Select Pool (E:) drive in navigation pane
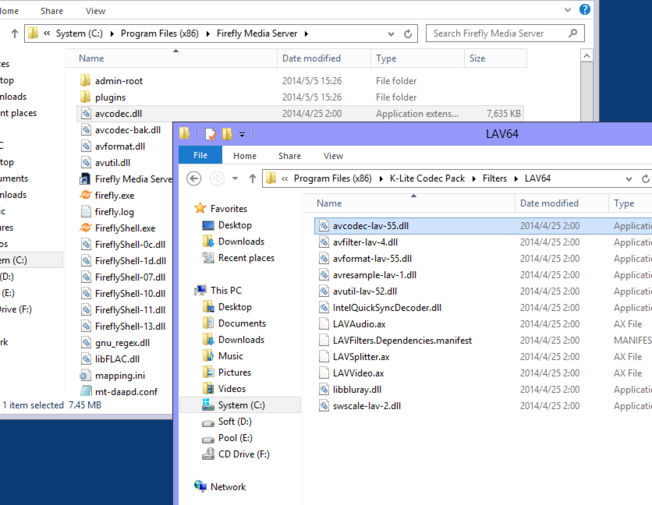 (235, 438)
